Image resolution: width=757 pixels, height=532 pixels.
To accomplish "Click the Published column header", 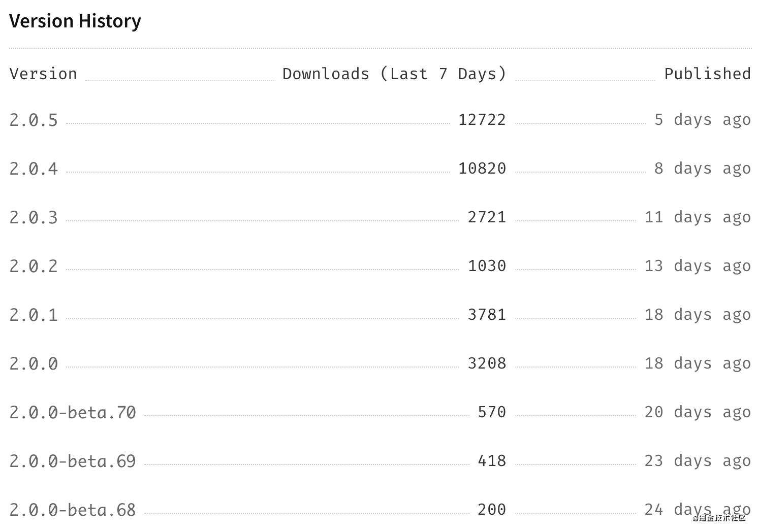I will pyautogui.click(x=708, y=74).
